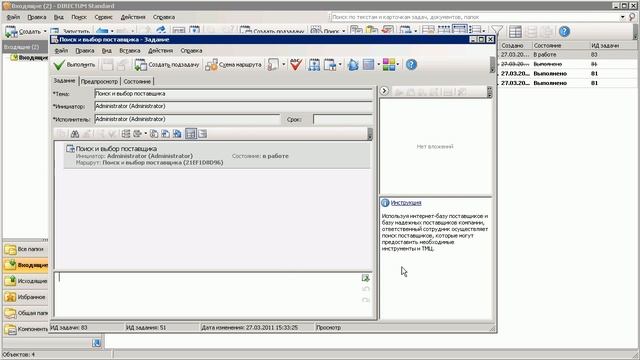The image size is (640, 360).
Task: Click the multicolored squares icon
Action: (389, 64)
